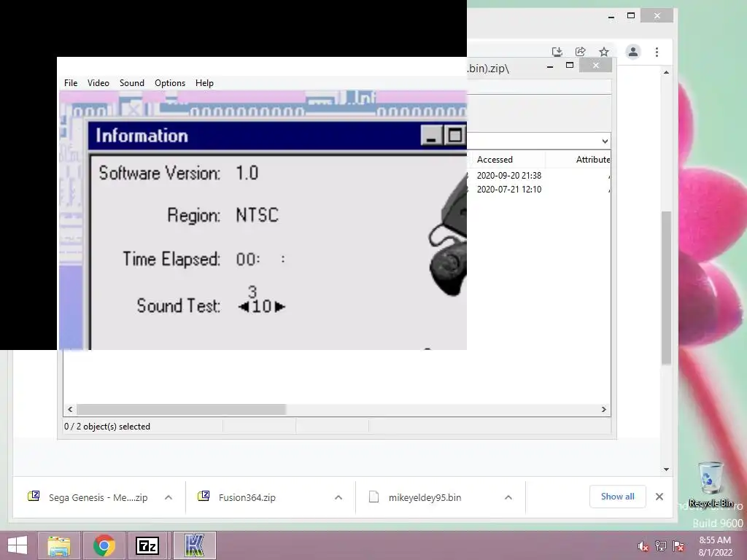Switch to Kega Fusion in taskbar
This screenshot has width=747, height=560.
click(194, 545)
